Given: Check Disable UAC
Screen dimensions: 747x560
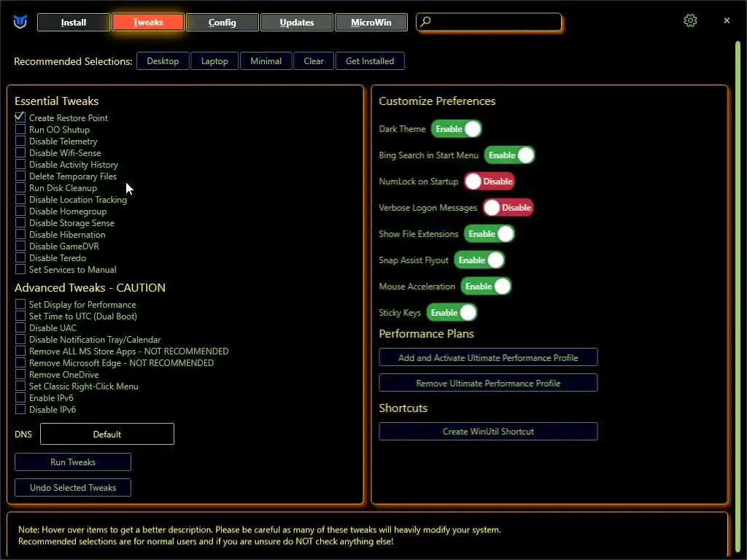Looking at the screenshot, I should pos(20,327).
